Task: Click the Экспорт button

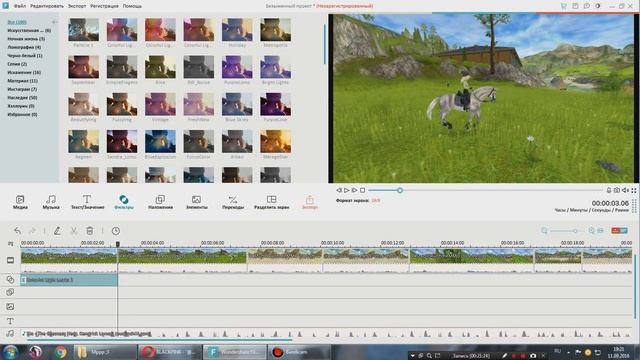Action: point(309,202)
